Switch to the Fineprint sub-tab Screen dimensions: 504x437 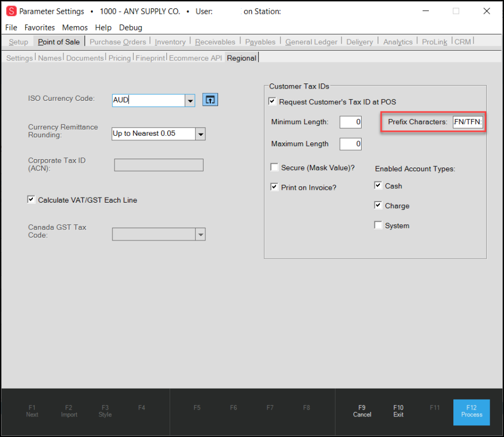[x=150, y=58]
